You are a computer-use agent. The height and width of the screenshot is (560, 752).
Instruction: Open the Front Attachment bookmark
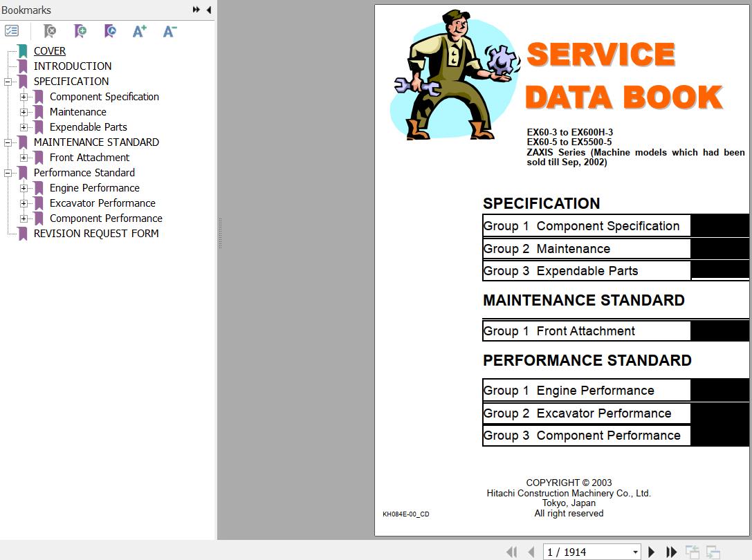[89, 158]
